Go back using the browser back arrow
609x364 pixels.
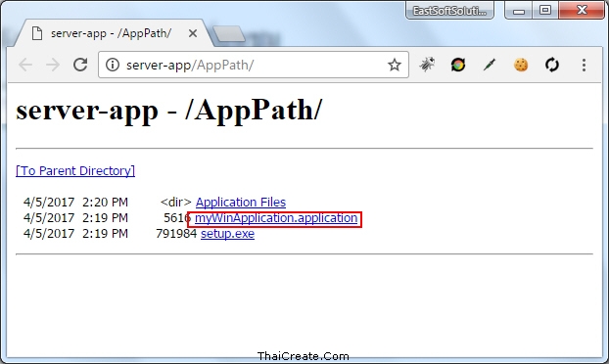pyautogui.click(x=25, y=65)
